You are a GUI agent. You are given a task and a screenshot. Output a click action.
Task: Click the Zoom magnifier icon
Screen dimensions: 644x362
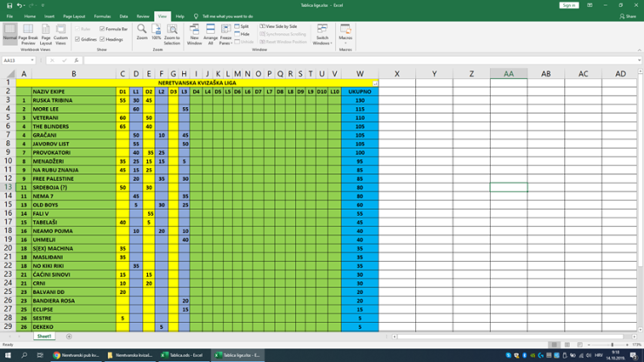point(142,31)
